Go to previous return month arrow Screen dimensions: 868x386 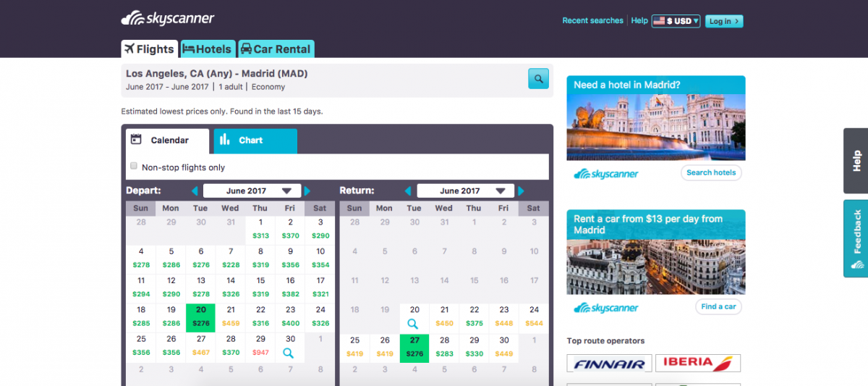click(x=408, y=191)
